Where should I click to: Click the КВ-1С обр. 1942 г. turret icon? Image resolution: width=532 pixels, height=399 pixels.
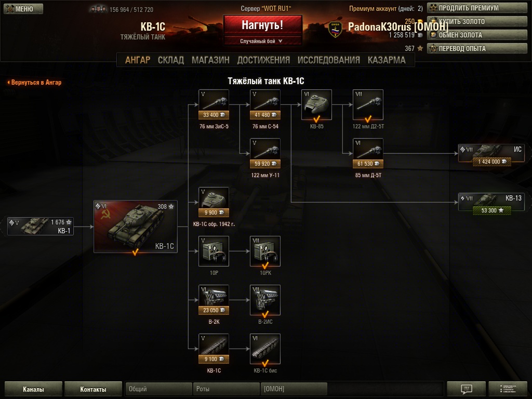[x=214, y=202]
